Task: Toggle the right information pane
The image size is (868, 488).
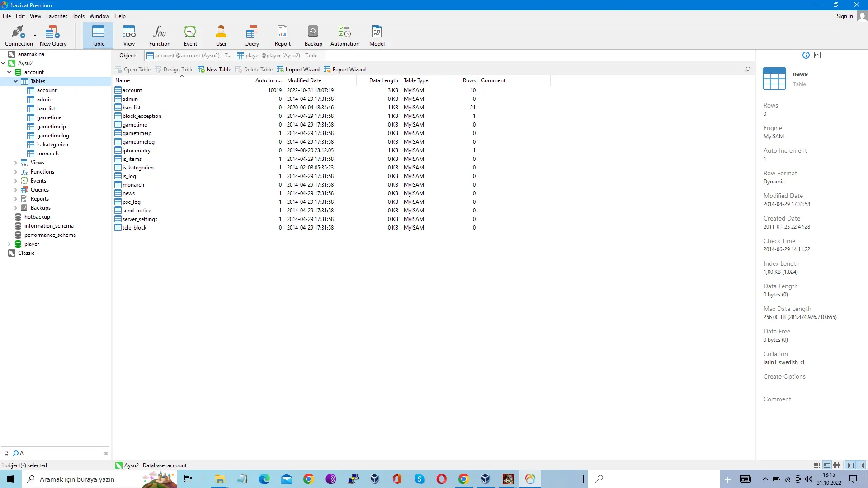Action: (861, 465)
